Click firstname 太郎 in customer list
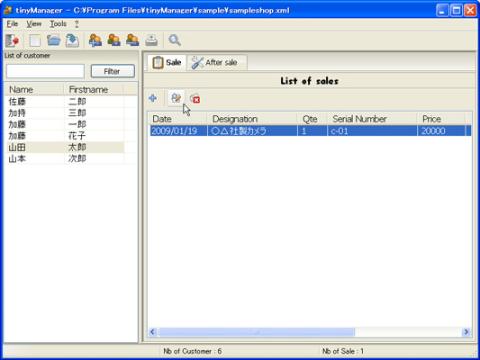This screenshot has height=360, width=480. pos(77,147)
